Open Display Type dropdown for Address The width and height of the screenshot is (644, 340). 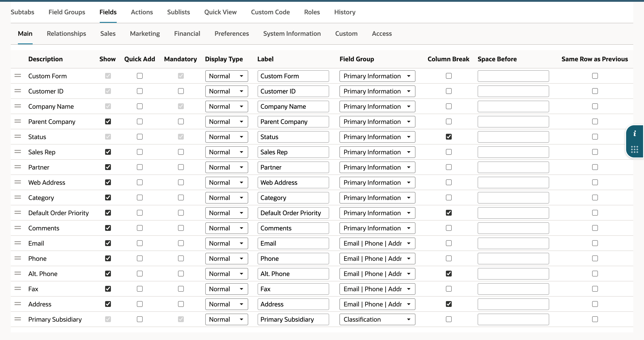(227, 304)
